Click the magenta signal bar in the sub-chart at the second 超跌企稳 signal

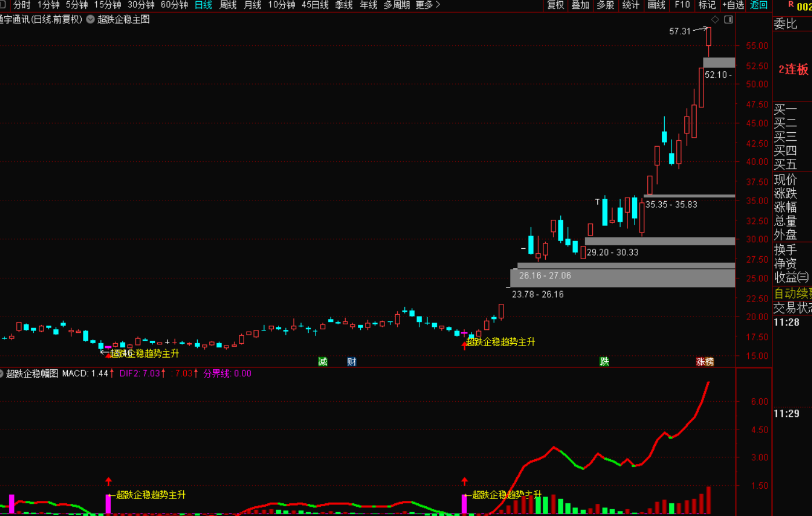(x=464, y=504)
